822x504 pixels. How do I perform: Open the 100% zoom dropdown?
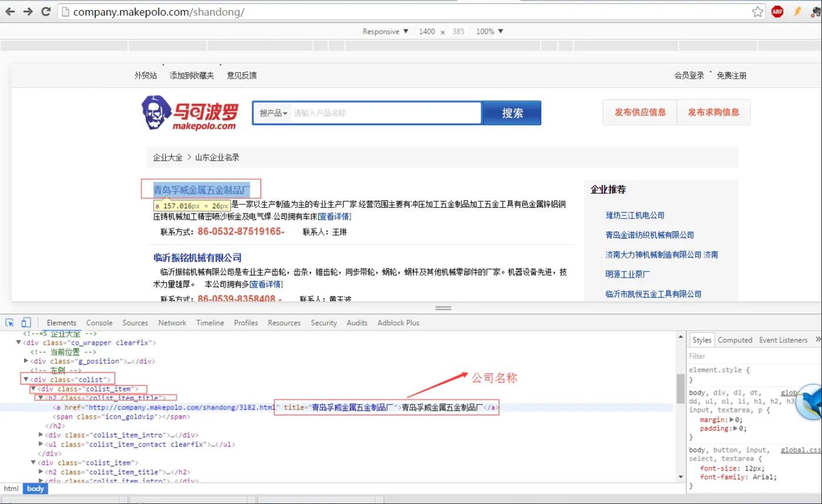point(490,32)
